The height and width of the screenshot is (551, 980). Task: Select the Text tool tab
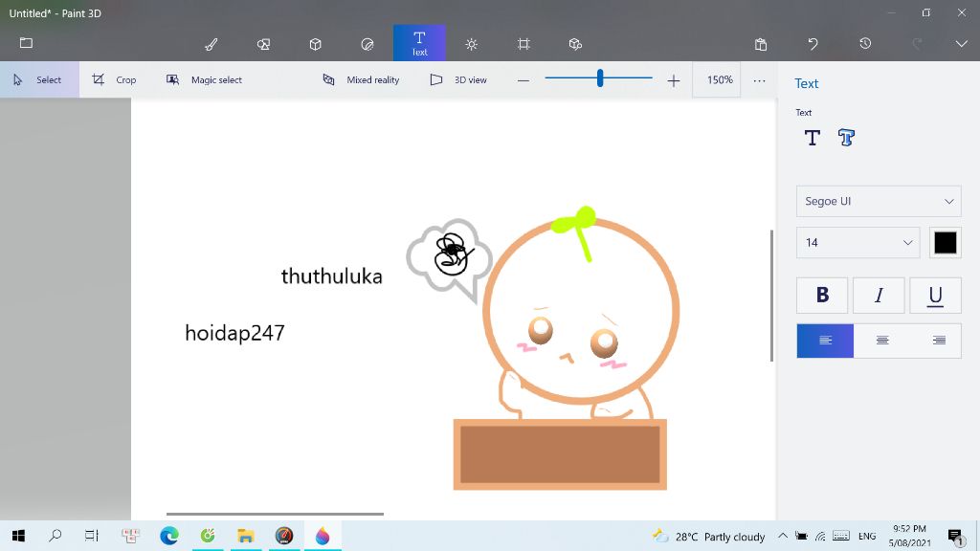[419, 43]
